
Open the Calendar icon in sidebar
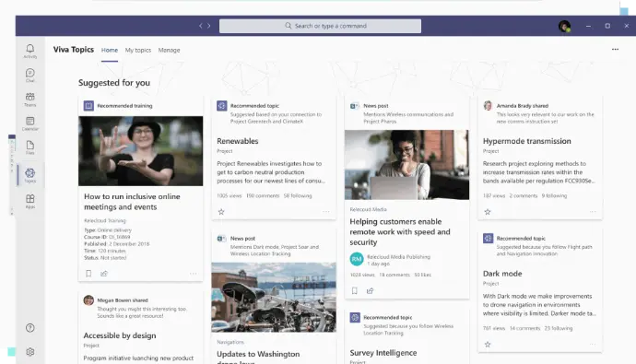pos(30,123)
